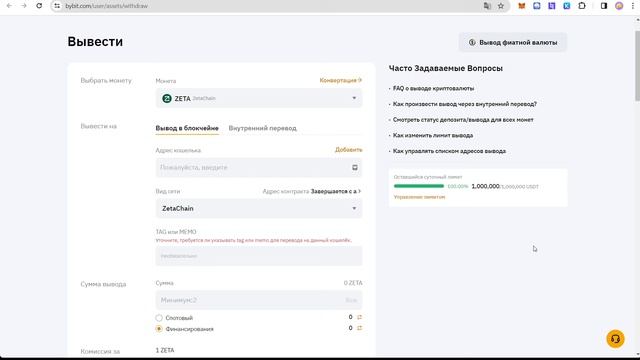Open the Chrome profile avatar
The image size is (640, 360).
(619, 6)
